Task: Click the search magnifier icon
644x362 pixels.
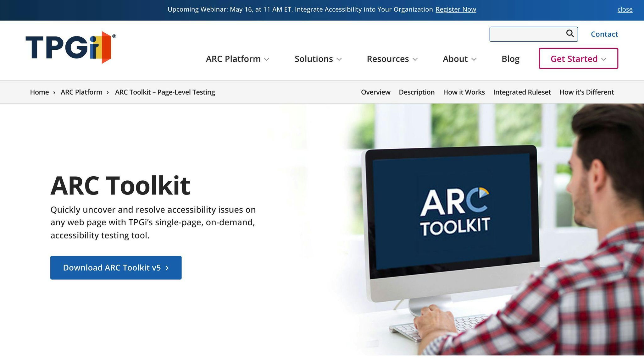Action: (570, 34)
